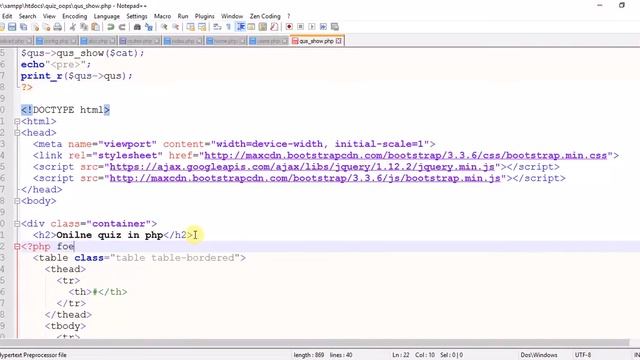Image resolution: width=640 pixels, height=360 pixels.
Task: Click the '<!DOCTYPE html>' line
Action: click(65, 110)
